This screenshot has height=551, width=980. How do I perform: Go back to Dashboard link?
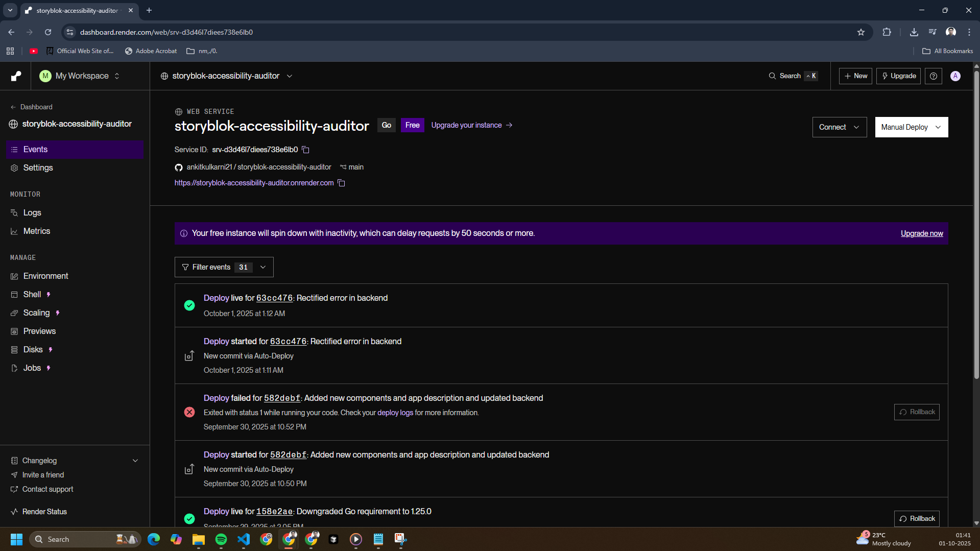coord(31,107)
